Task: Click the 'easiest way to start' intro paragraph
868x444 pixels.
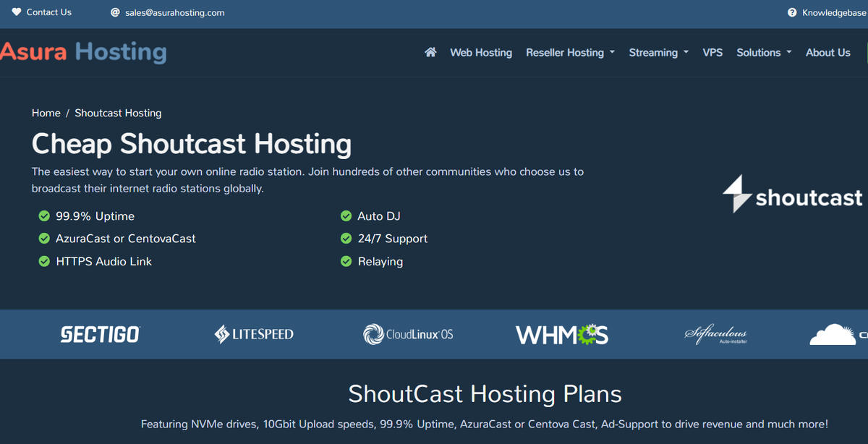Action: [307, 180]
